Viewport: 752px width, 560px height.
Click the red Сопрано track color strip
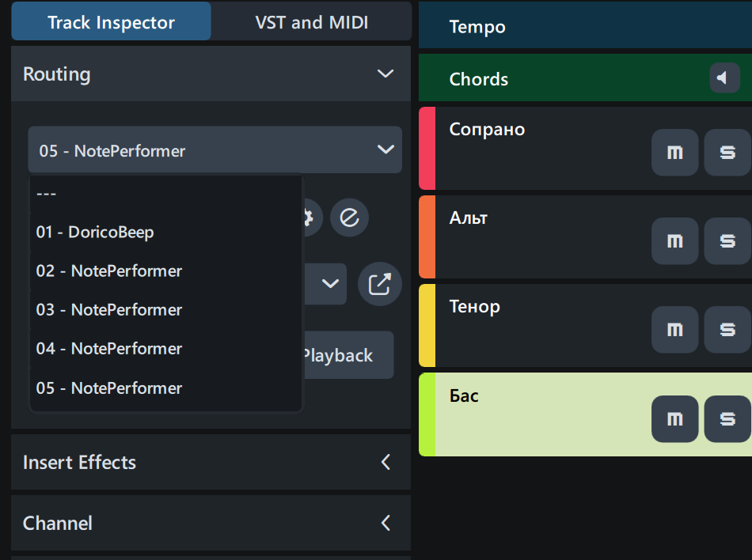pyautogui.click(x=427, y=148)
